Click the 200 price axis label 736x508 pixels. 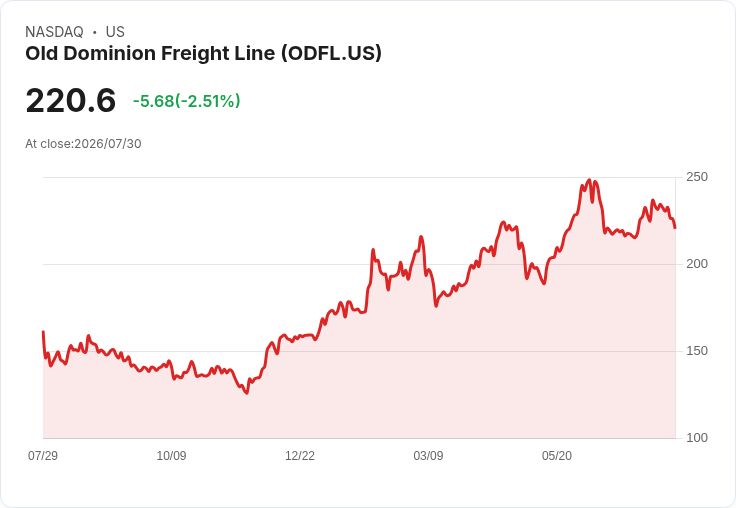click(x=697, y=264)
